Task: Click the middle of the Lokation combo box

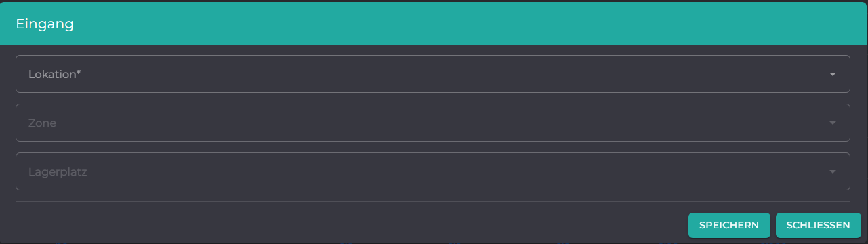Action: [x=432, y=74]
